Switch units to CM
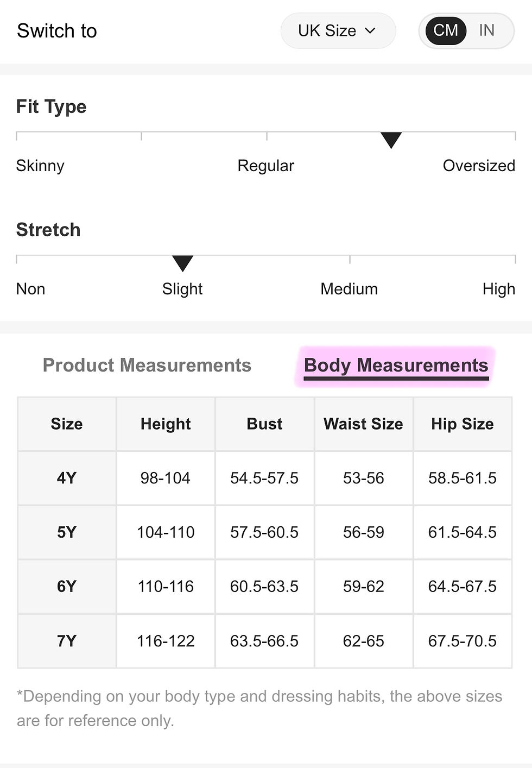Image resolution: width=532 pixels, height=768 pixels. [445, 30]
